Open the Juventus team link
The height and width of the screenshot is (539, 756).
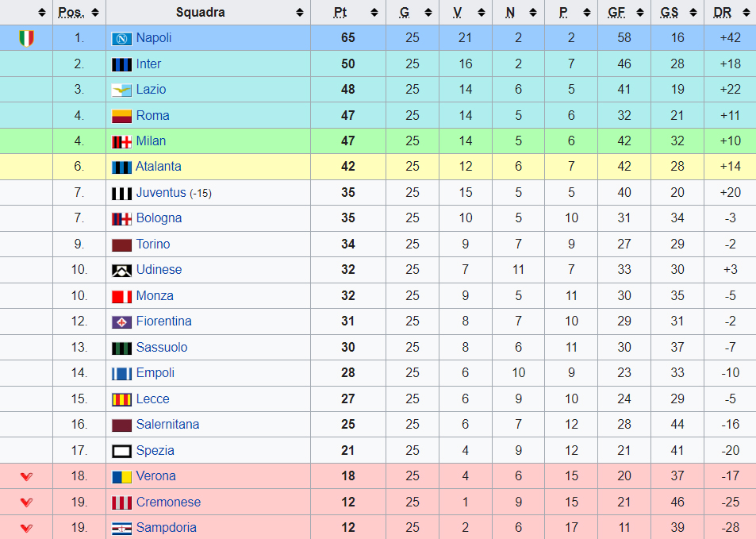[160, 193]
